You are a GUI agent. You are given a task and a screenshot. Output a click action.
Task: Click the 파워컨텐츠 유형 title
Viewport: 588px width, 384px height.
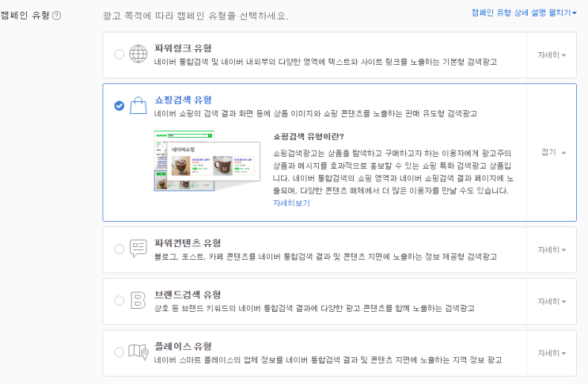click(188, 243)
